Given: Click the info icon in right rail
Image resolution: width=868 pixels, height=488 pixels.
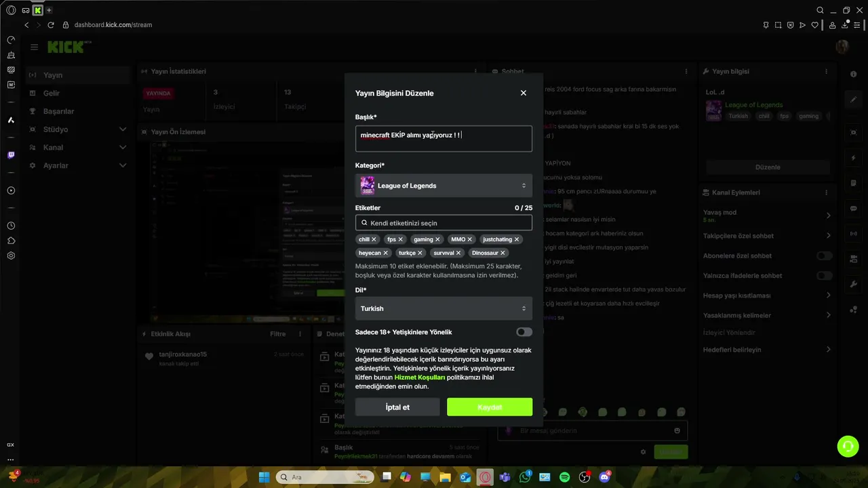Looking at the screenshot, I should click(x=854, y=75).
